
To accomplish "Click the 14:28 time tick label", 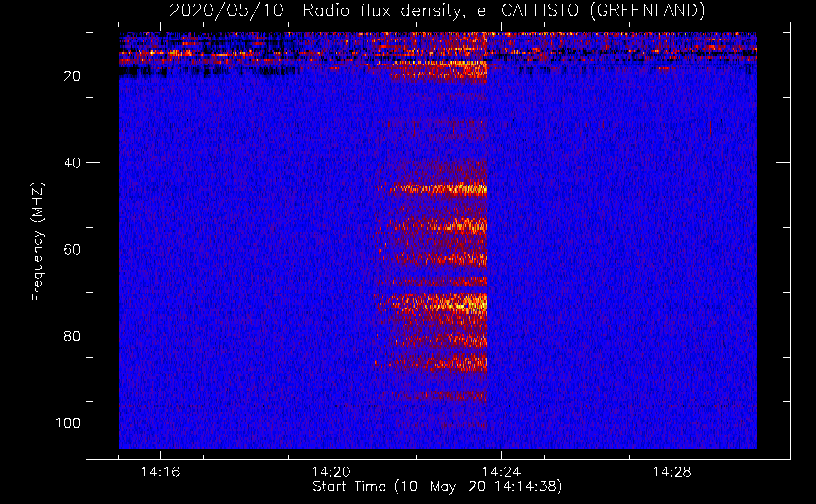I will coord(672,472).
